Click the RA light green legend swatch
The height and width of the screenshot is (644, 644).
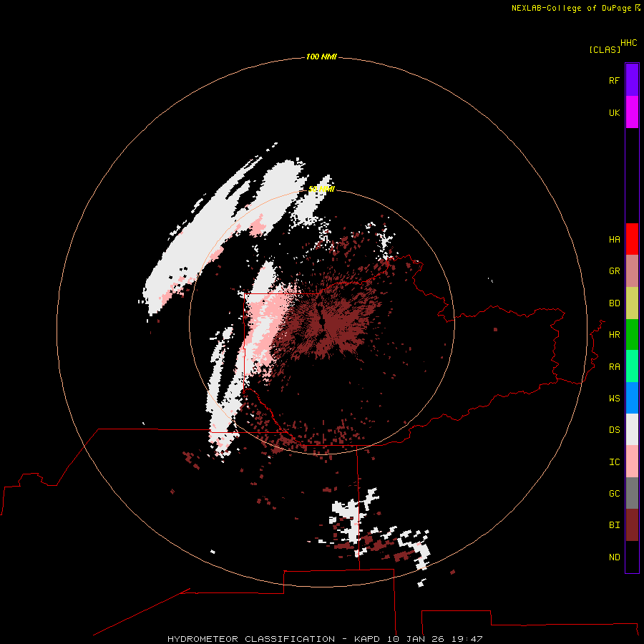[x=632, y=366]
